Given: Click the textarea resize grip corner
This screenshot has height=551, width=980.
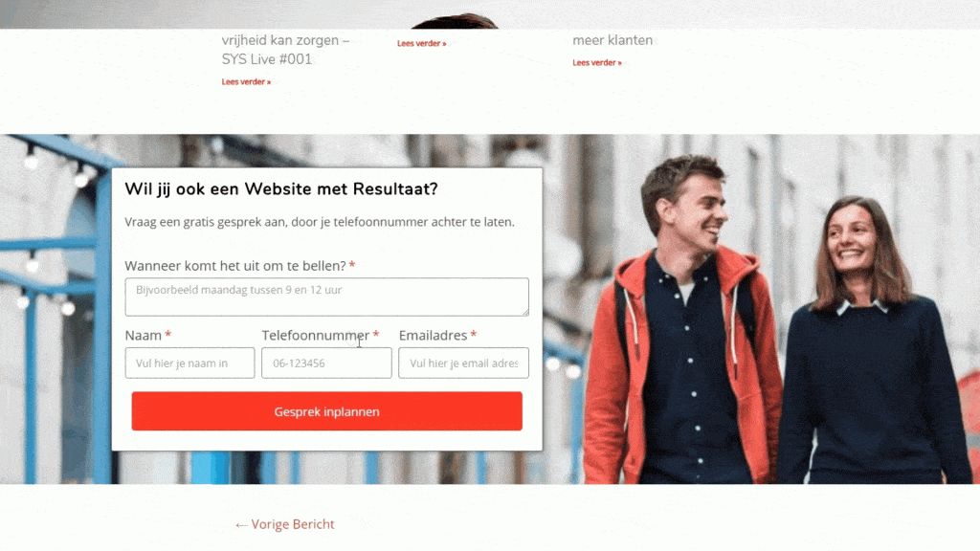Looking at the screenshot, I should 525,312.
